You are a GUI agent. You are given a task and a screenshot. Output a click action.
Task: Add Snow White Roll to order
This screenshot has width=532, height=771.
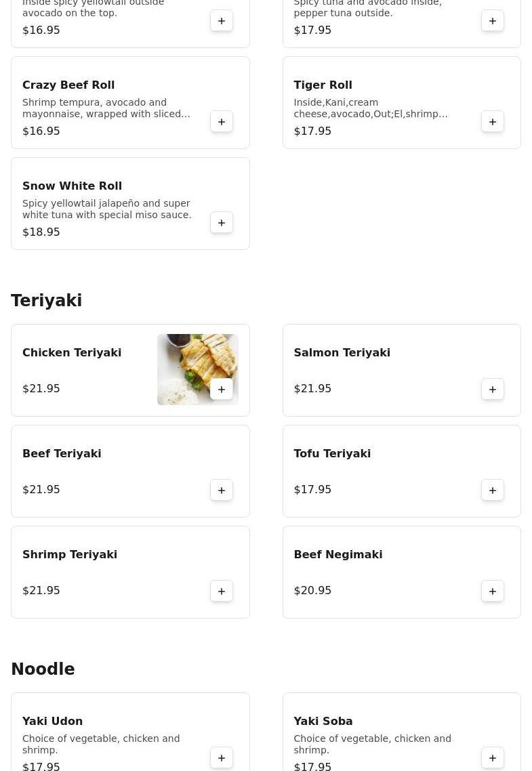tap(222, 223)
